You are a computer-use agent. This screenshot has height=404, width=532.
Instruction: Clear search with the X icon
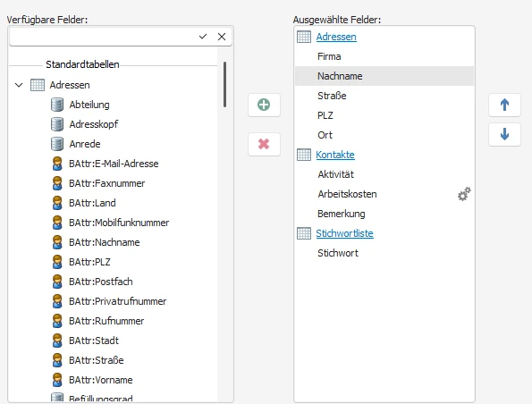(x=222, y=37)
